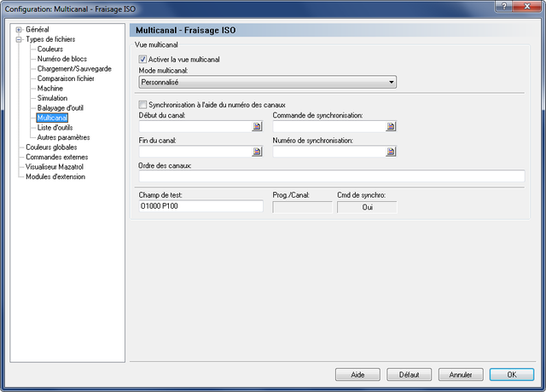This screenshot has height=392, width=546.
Task: Open Modules d'extension settings
Action: pyautogui.click(x=55, y=176)
